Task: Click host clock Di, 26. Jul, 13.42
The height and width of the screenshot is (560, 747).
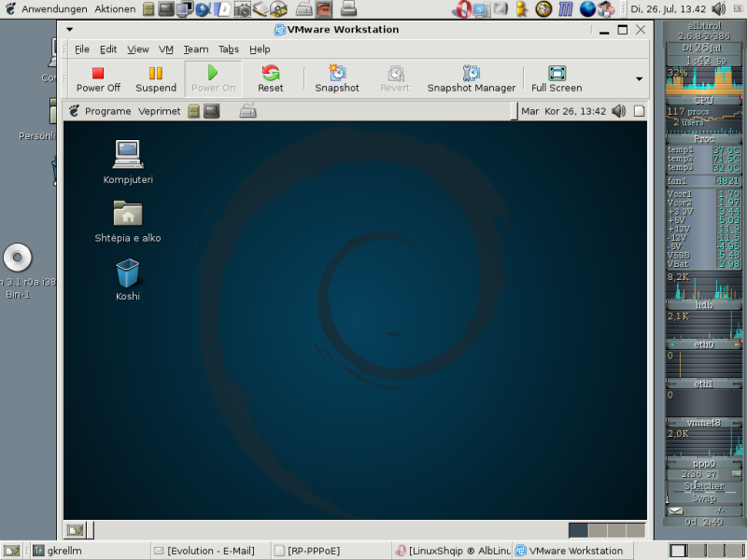Action: click(x=668, y=9)
